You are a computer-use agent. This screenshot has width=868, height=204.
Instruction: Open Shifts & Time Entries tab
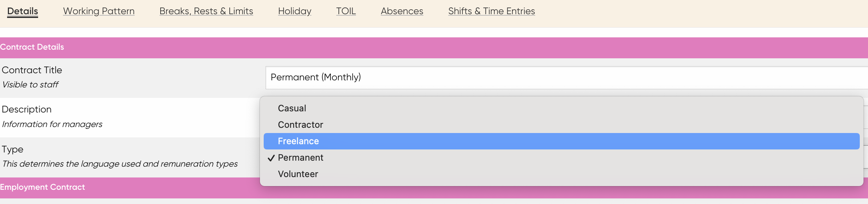[492, 11]
